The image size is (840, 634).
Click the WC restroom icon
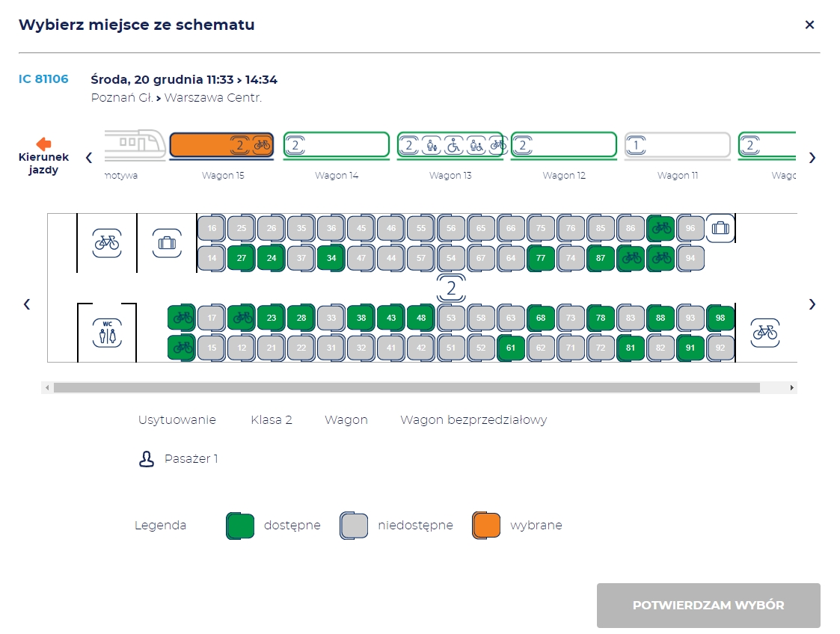(107, 332)
